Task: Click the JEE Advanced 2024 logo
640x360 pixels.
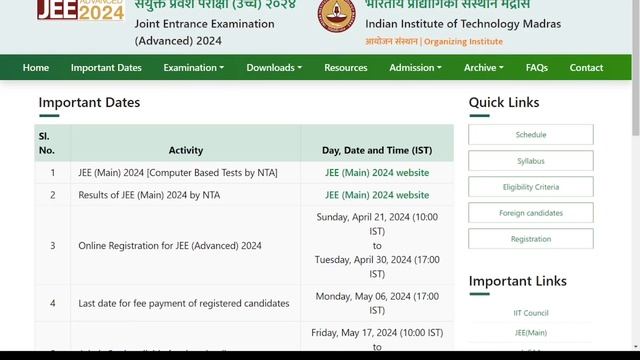Action: tap(80, 10)
